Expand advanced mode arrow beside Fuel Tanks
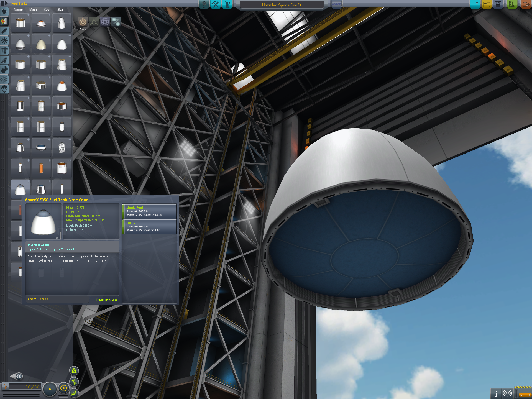The image size is (532, 399). 4,3
